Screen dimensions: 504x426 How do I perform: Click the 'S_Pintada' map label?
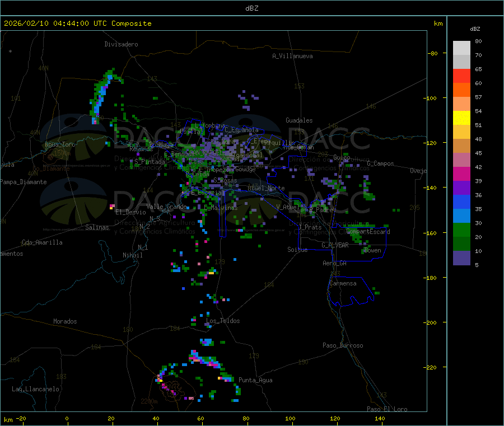150,162
